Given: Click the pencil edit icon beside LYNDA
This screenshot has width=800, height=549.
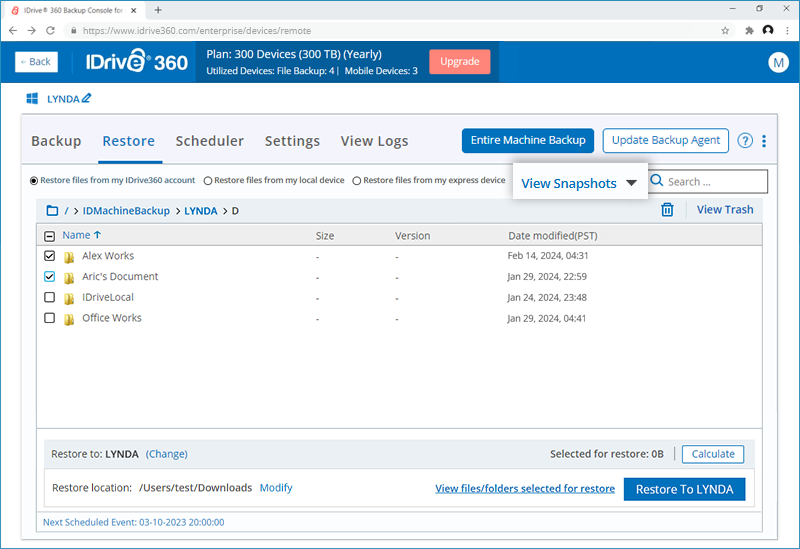Looking at the screenshot, I should coord(86,99).
